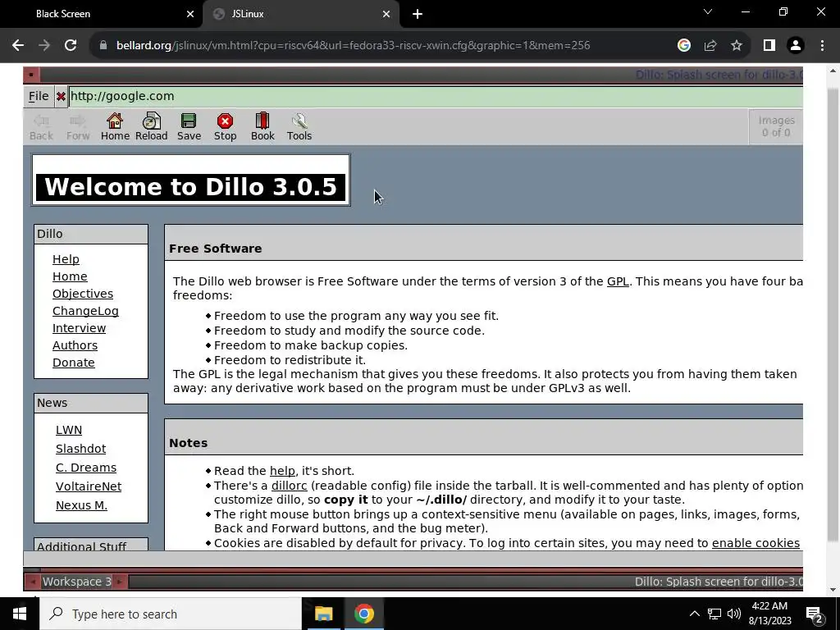840x630 pixels.
Task: Open the VoltaireNet news link
Action: 89,486
